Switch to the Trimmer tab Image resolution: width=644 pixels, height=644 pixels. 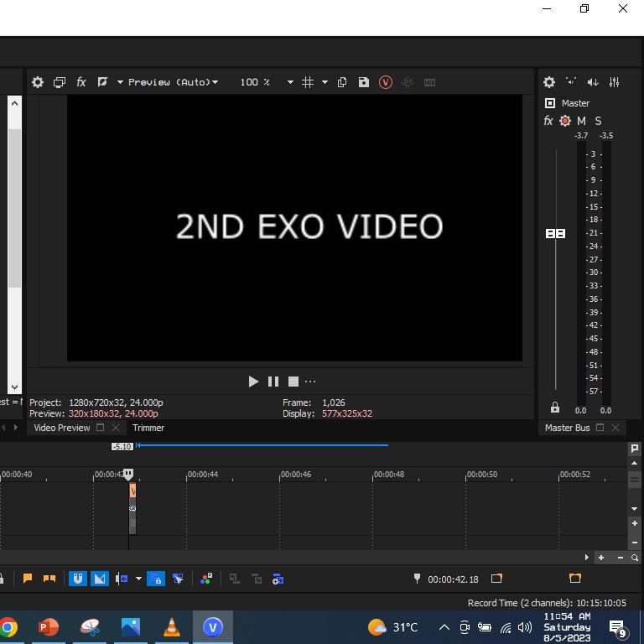[x=148, y=428]
